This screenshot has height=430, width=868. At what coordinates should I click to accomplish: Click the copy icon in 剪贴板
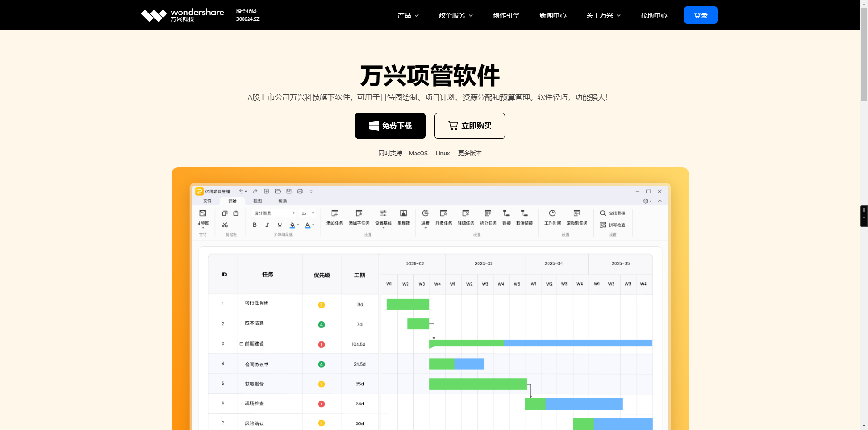[x=224, y=213]
